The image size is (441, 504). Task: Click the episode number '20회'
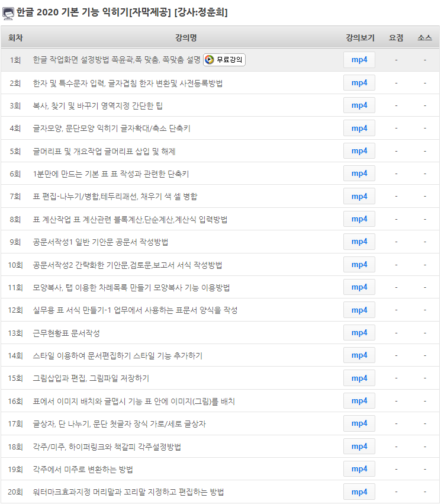[15, 492]
